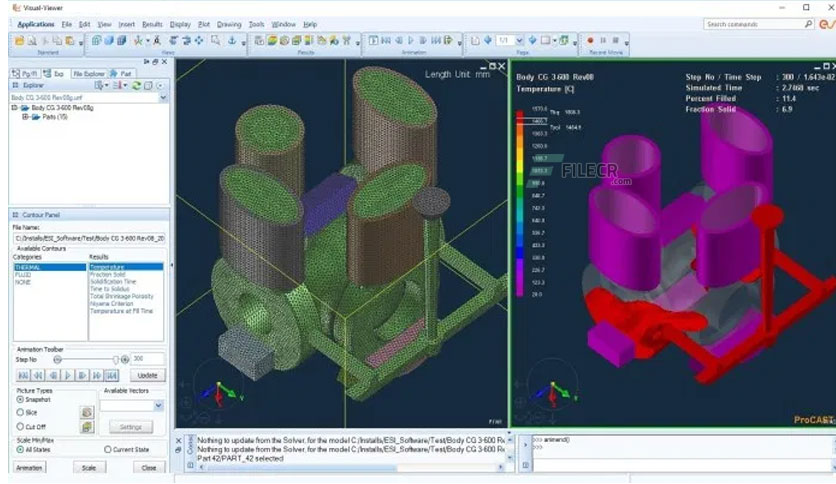The height and width of the screenshot is (484, 836).
Task: Expand Results toolbar overflow arrow
Action: pyautogui.click(x=357, y=43)
